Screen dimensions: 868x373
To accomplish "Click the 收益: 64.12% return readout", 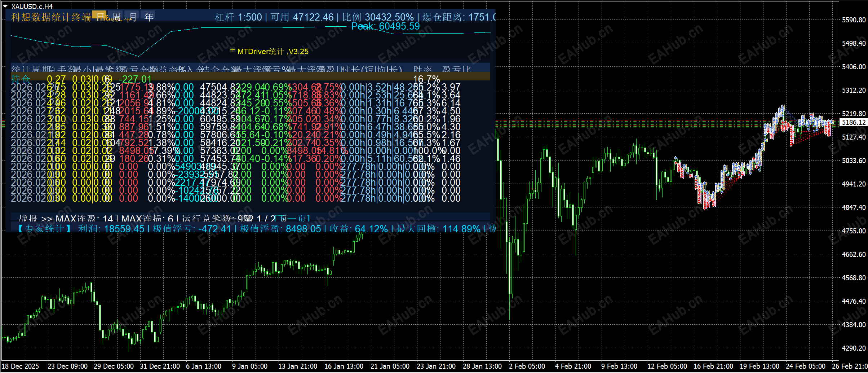I will coord(359,229).
